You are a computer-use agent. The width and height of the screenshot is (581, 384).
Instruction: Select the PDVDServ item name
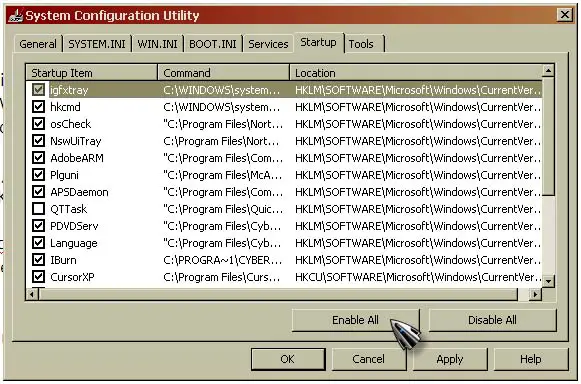click(x=74, y=226)
